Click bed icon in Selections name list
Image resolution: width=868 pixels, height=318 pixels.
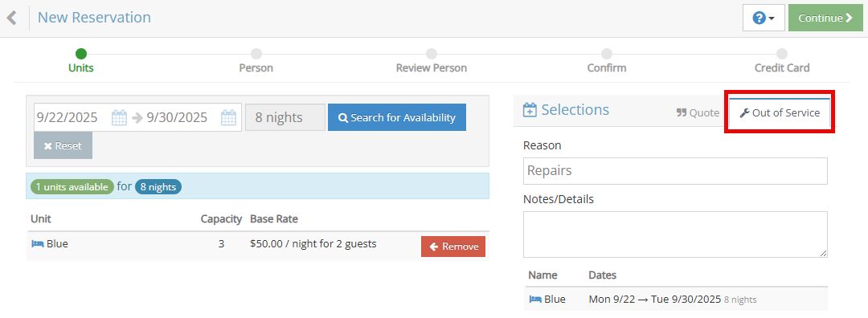click(x=535, y=300)
